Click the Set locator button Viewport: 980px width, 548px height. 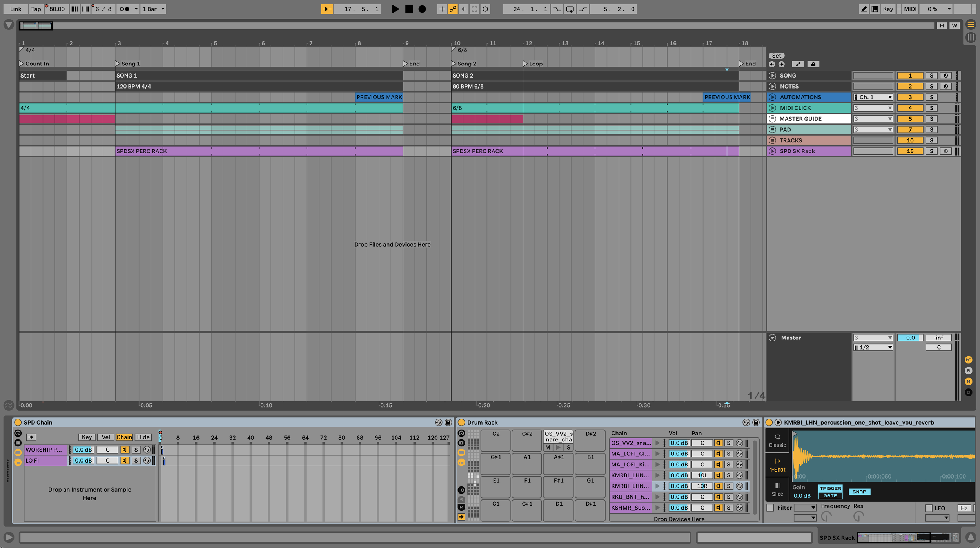point(777,56)
